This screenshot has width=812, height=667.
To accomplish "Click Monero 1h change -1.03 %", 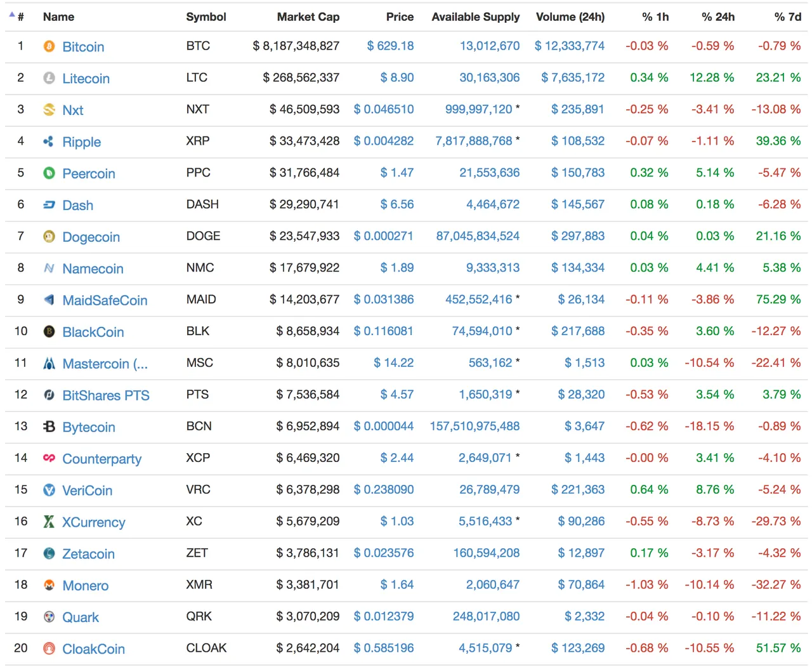I will [647, 584].
